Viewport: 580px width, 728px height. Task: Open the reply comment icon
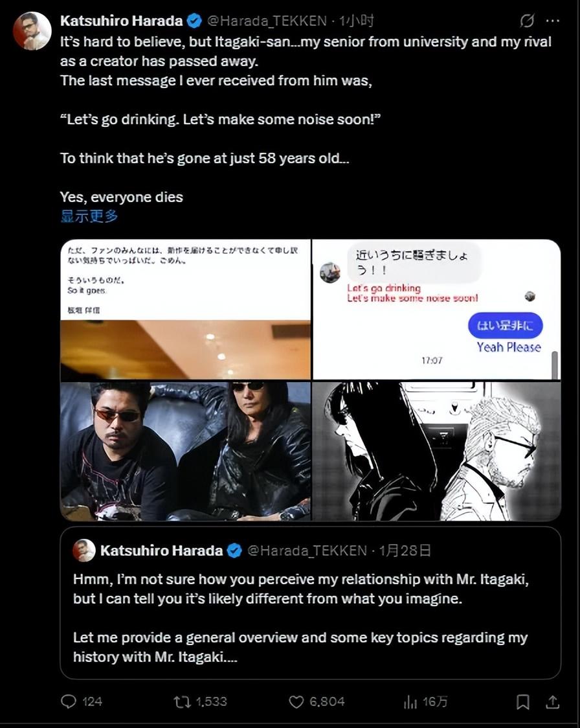[x=69, y=701]
